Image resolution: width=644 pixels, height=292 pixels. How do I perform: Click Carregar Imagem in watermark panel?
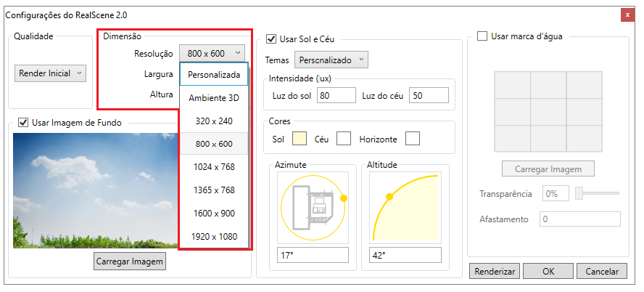pos(548,169)
